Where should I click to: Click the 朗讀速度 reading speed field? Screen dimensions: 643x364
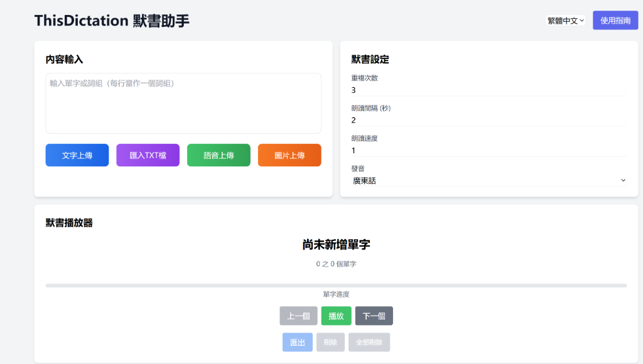click(489, 150)
